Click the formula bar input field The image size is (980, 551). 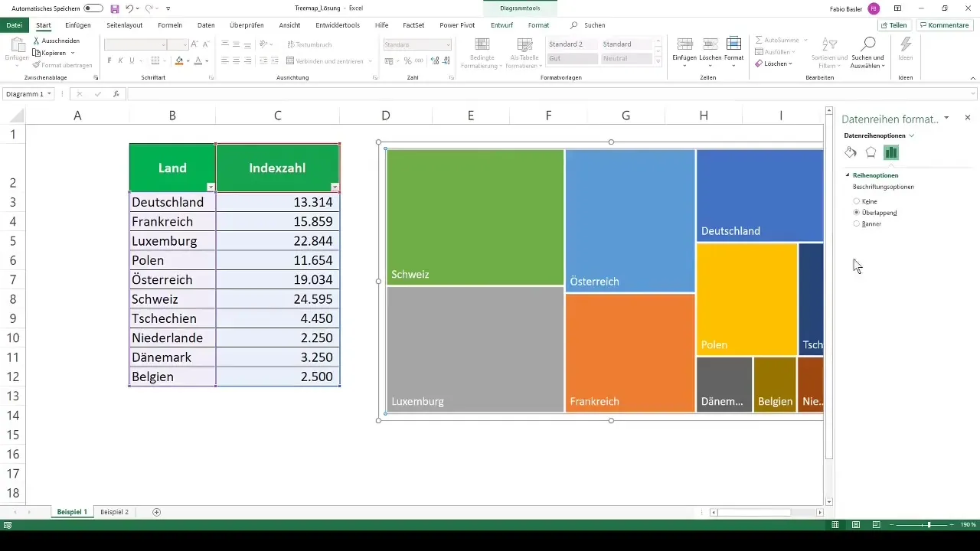click(551, 94)
